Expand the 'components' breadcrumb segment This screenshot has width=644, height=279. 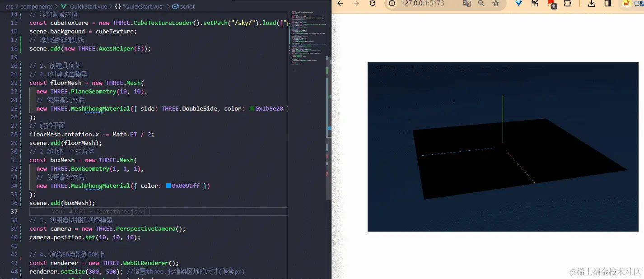pyautogui.click(x=36, y=6)
